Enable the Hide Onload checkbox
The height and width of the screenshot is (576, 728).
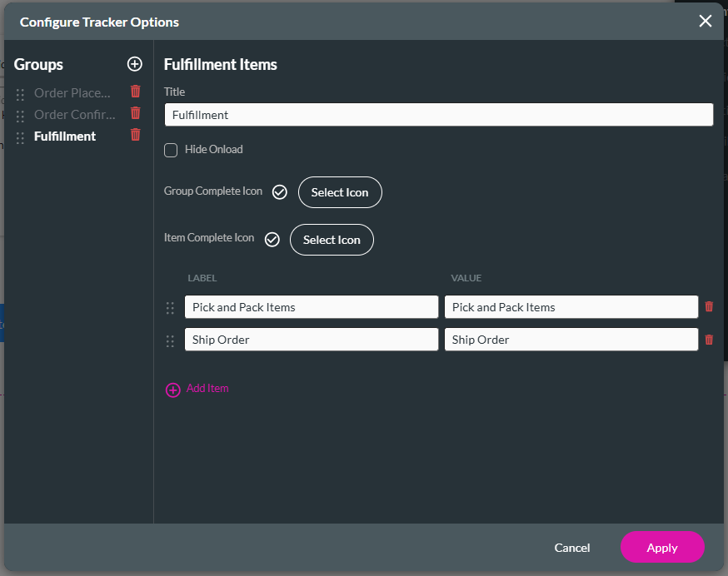tap(171, 150)
